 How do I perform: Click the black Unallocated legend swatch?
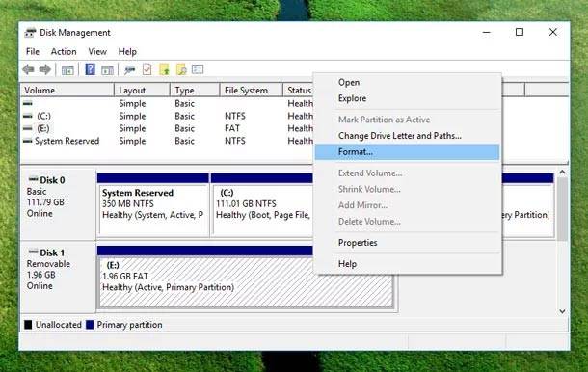28,325
